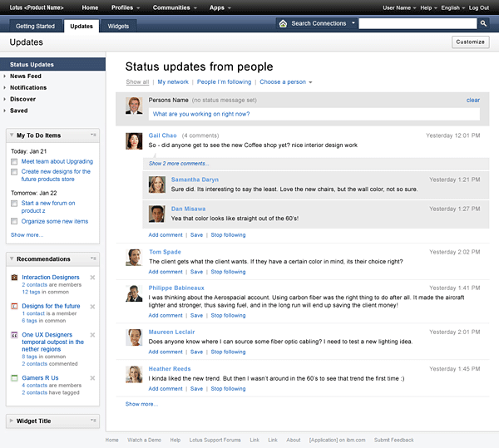
Task: Select the Updates tab
Action: (82, 26)
